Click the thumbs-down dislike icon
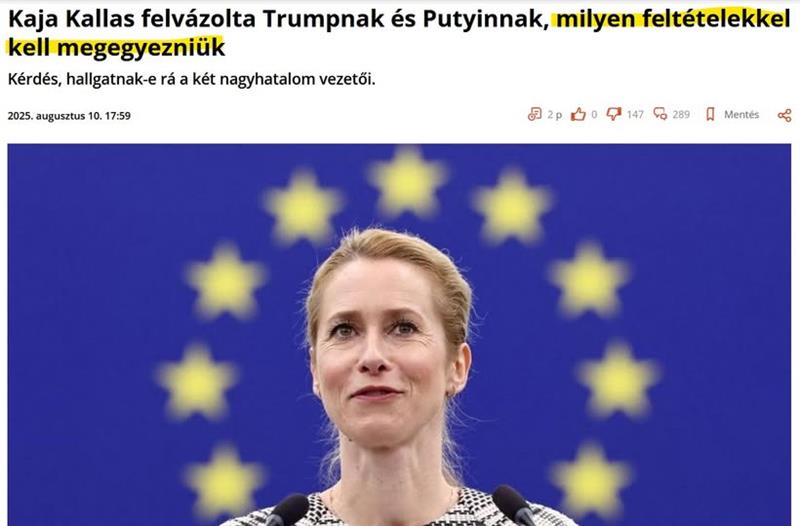The width and height of the screenshot is (800, 526). (614, 114)
